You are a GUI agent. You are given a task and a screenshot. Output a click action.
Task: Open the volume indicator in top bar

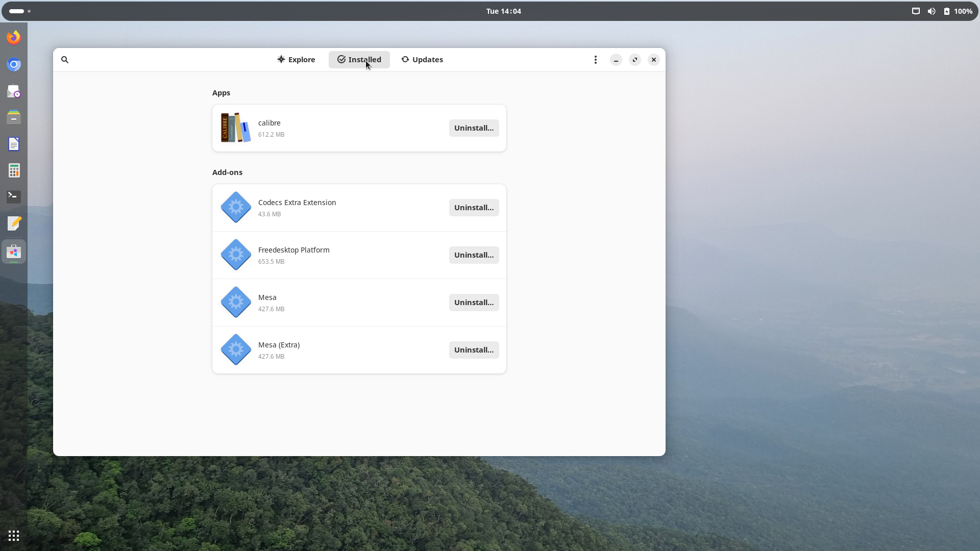[x=932, y=11]
